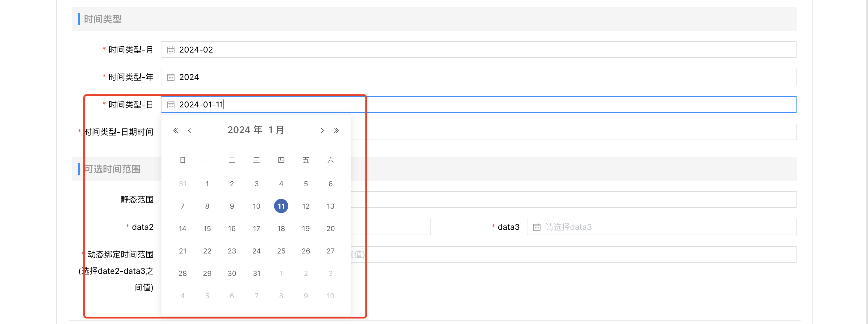Pick January 26 in the calendar

[306, 251]
